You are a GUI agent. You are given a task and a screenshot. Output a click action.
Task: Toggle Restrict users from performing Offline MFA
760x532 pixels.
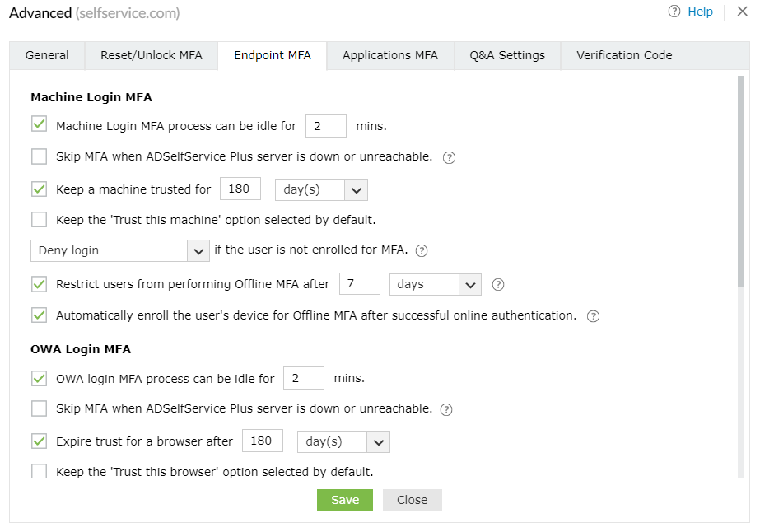[x=39, y=284]
